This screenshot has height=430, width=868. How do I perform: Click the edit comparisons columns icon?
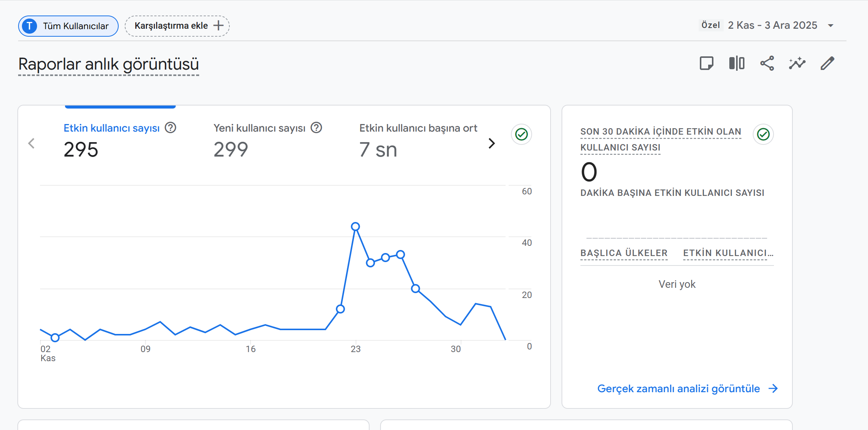click(736, 64)
